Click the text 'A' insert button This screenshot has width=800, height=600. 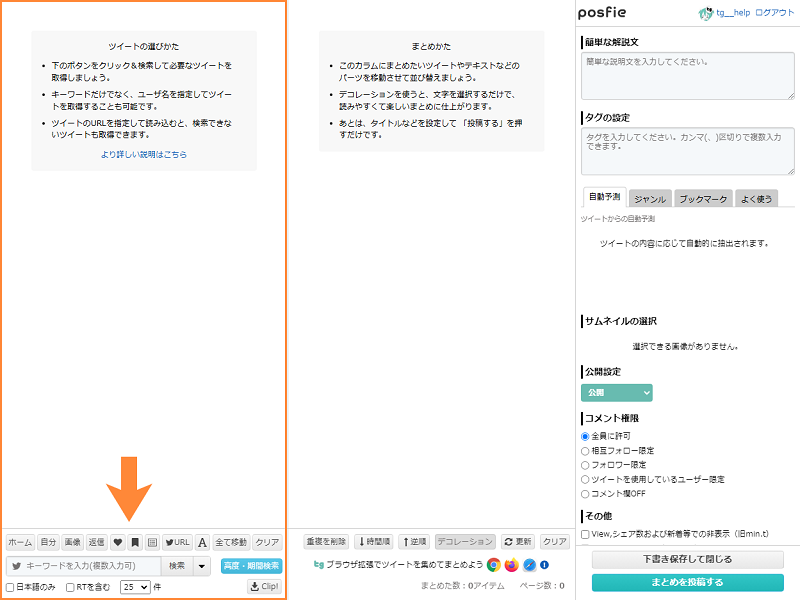[x=202, y=542]
